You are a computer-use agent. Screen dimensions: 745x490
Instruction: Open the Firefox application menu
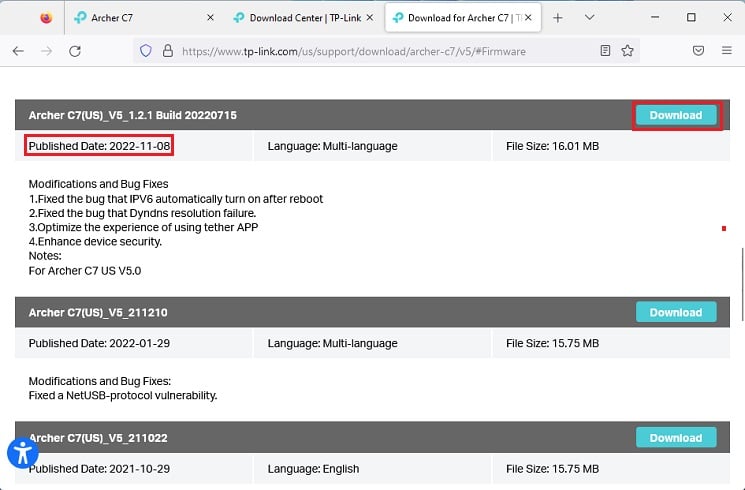click(x=726, y=50)
